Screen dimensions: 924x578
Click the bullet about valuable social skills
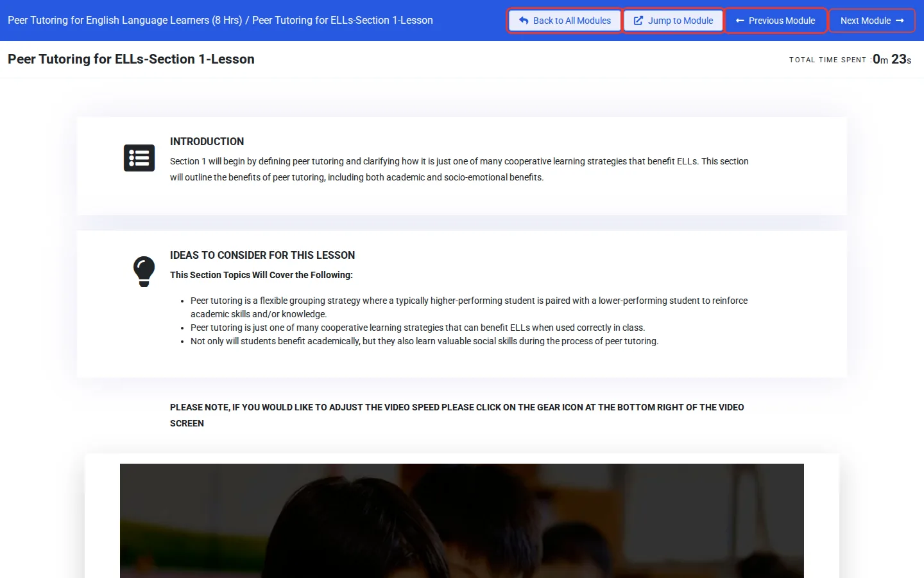coord(424,341)
